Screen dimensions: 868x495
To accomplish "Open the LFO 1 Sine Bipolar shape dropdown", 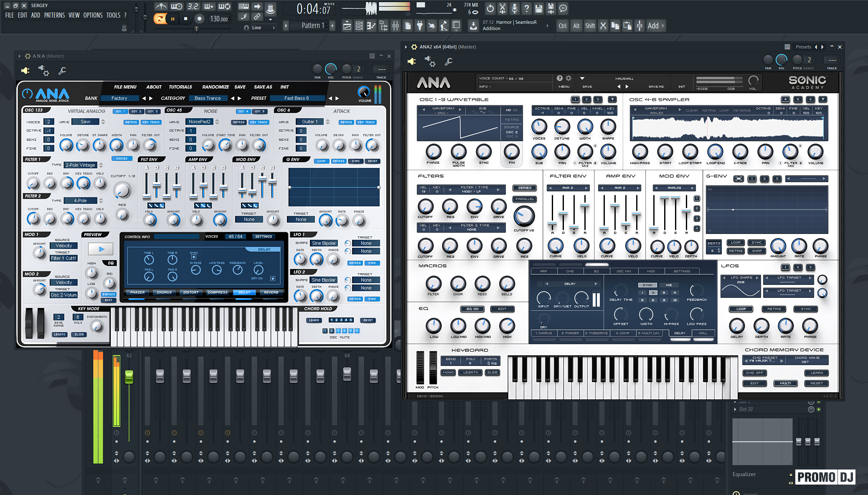I will click(x=324, y=243).
